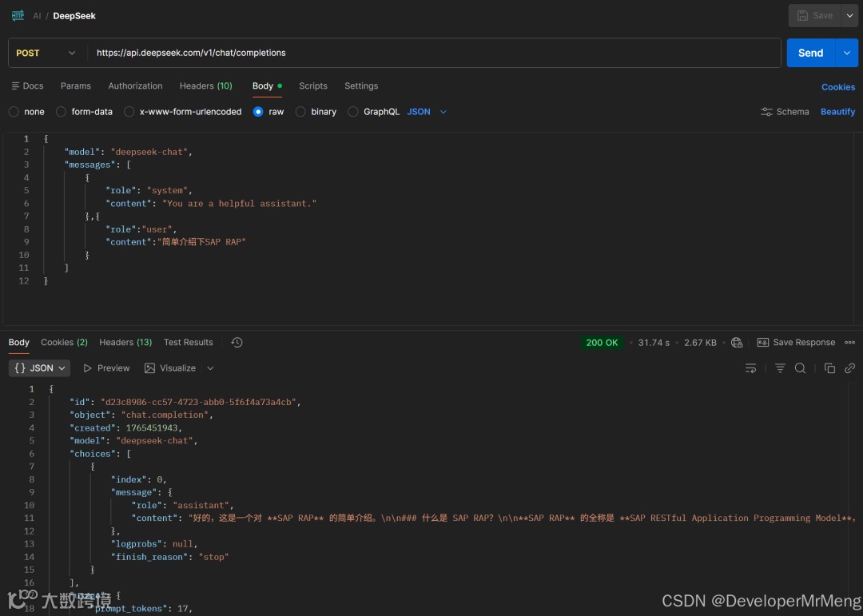Click the Visualize image icon
Image resolution: width=863 pixels, height=616 pixels.
click(149, 368)
